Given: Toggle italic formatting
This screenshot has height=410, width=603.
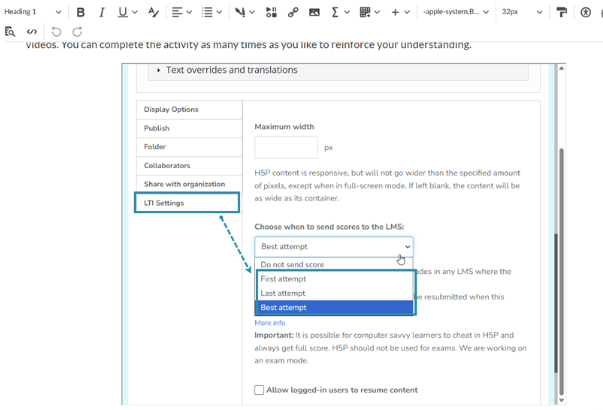Looking at the screenshot, I should [102, 12].
